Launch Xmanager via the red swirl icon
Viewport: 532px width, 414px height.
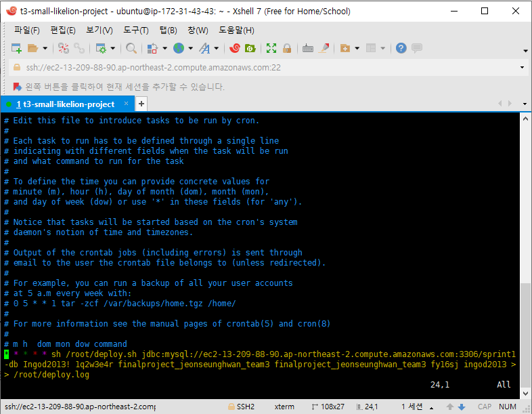[x=234, y=48]
